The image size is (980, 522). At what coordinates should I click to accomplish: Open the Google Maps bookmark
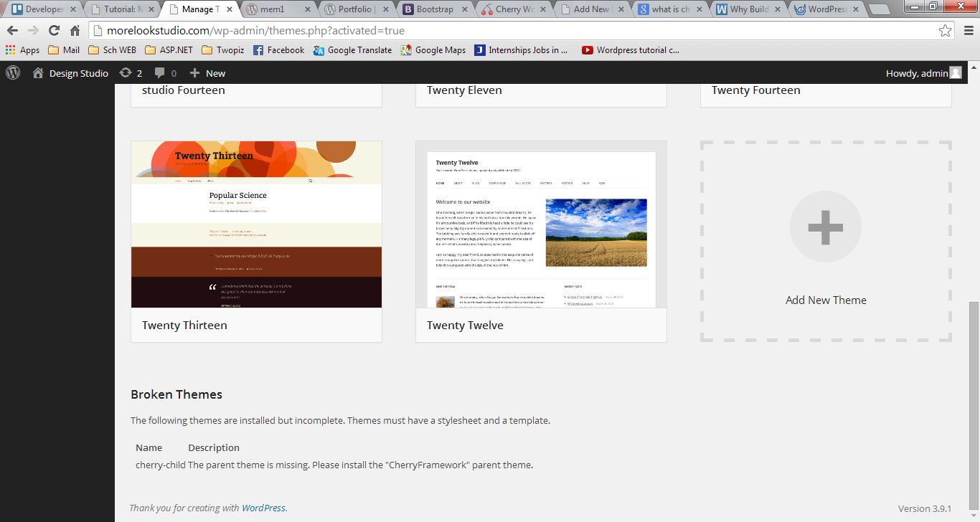coord(433,50)
